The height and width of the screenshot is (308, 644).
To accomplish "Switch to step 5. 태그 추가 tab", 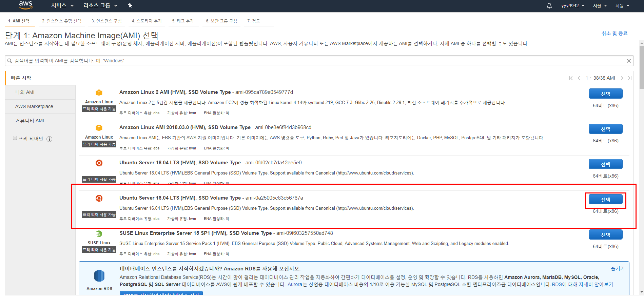I will pyautogui.click(x=183, y=21).
